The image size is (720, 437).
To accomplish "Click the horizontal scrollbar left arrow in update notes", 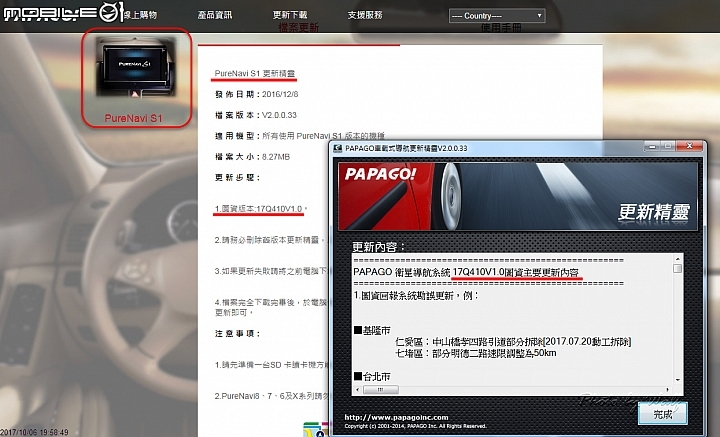I will [x=357, y=389].
